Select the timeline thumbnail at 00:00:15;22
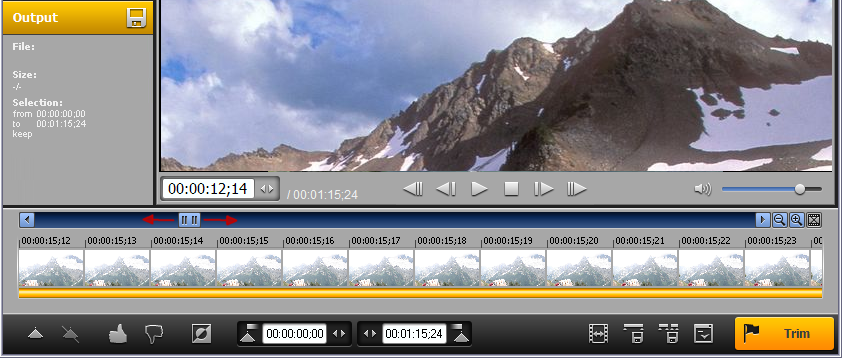Viewport: 844px width, 360px height. coord(712,267)
